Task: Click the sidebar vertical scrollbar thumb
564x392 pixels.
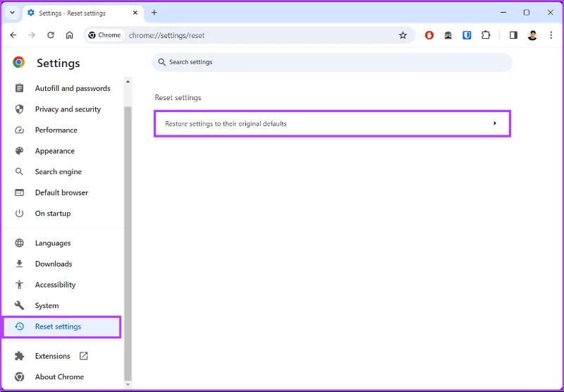Action: pos(128,243)
